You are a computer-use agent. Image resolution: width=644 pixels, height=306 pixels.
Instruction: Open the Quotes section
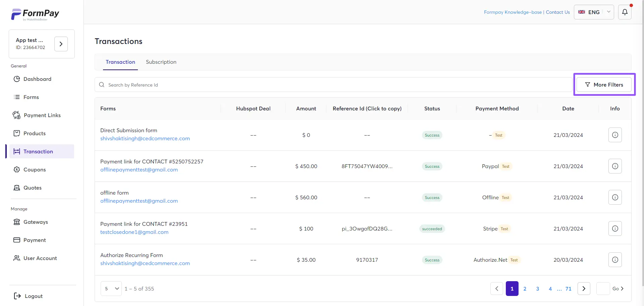pos(33,188)
